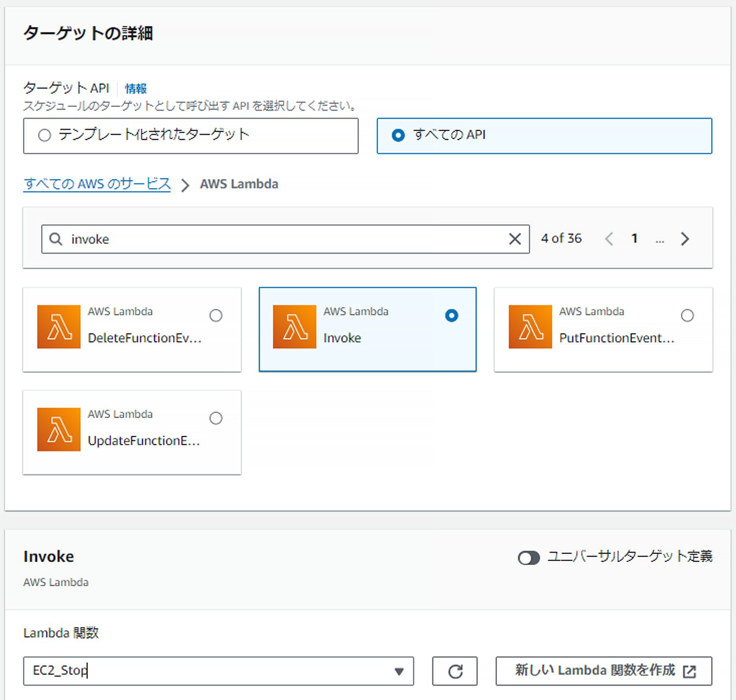736x700 pixels.
Task: Select the すべての API radio option
Action: (x=398, y=135)
